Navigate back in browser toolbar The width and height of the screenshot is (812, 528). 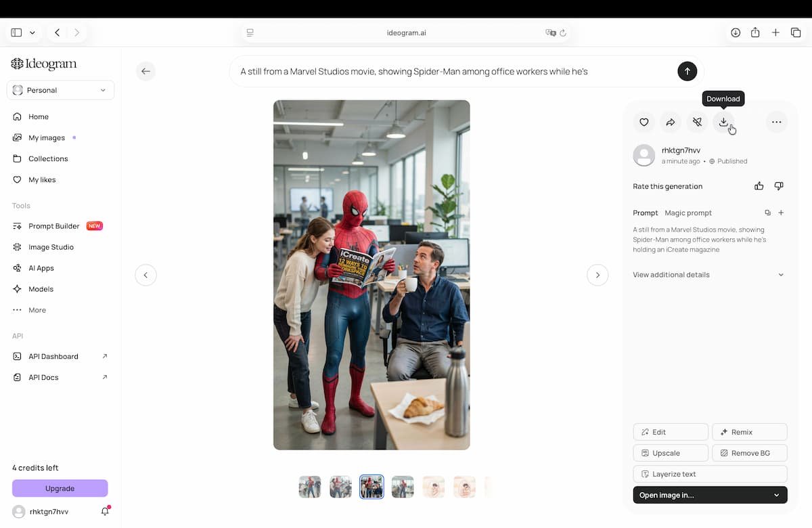click(x=58, y=32)
